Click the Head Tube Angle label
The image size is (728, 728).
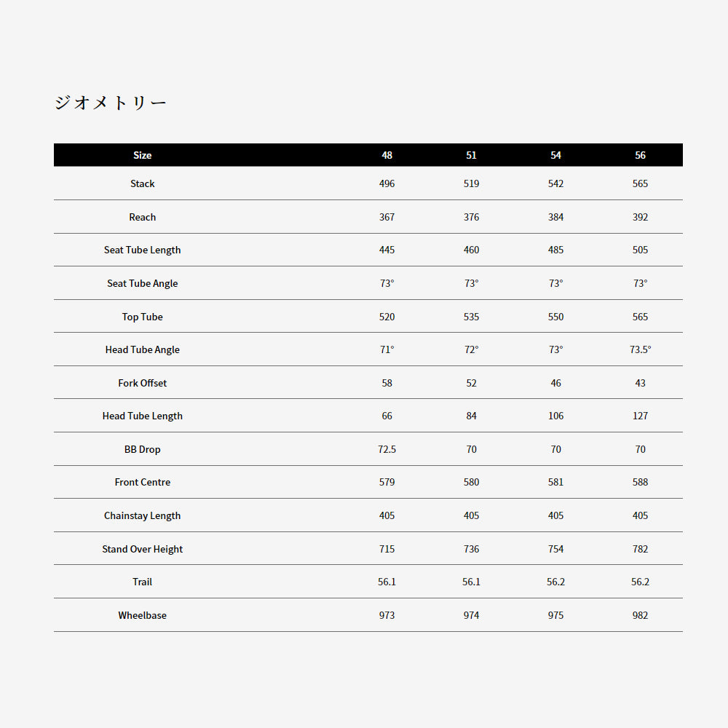(142, 349)
